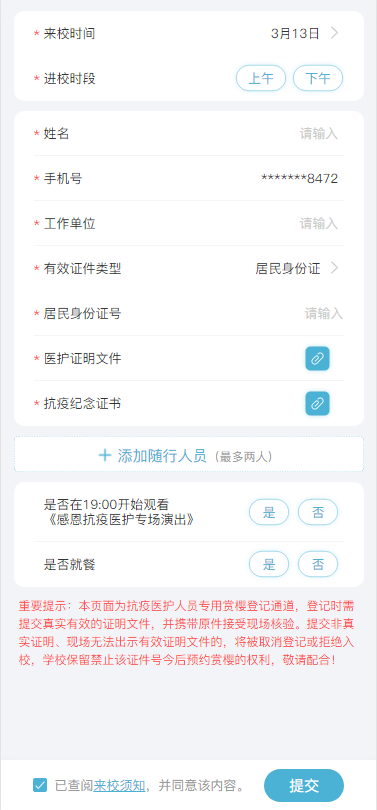
Task: Click the 姓名 input field
Action: (189, 134)
